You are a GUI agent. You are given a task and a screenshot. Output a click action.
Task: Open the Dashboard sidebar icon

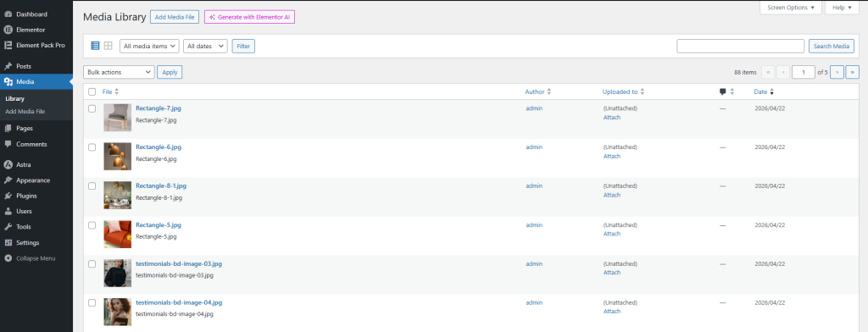point(8,14)
